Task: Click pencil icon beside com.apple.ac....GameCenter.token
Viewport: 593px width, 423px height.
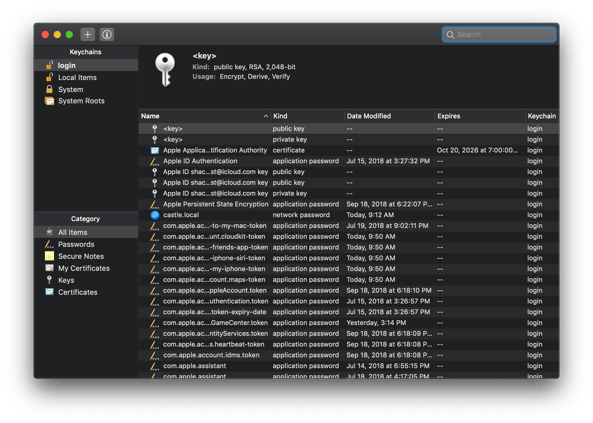Action: (x=154, y=323)
